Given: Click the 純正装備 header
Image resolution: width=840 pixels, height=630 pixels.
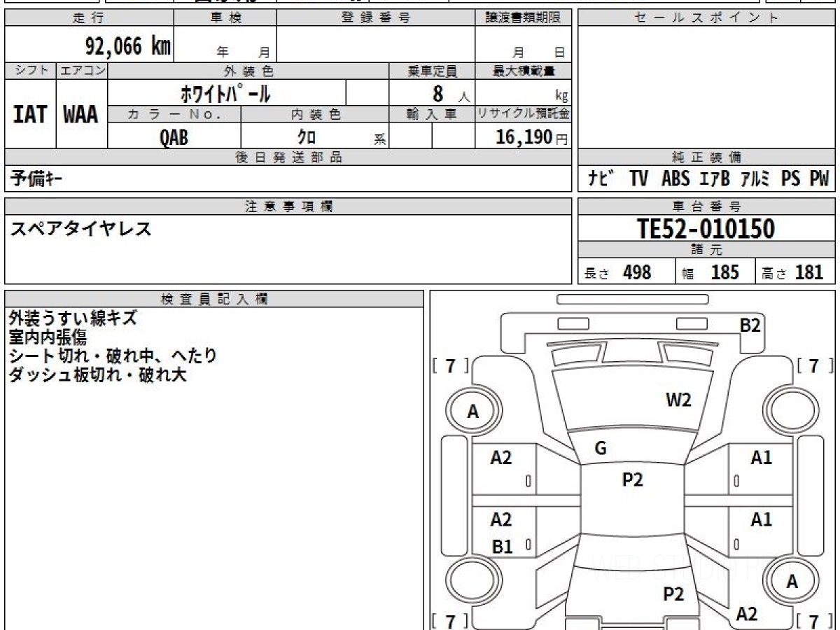Looking at the screenshot, I should (x=707, y=157).
